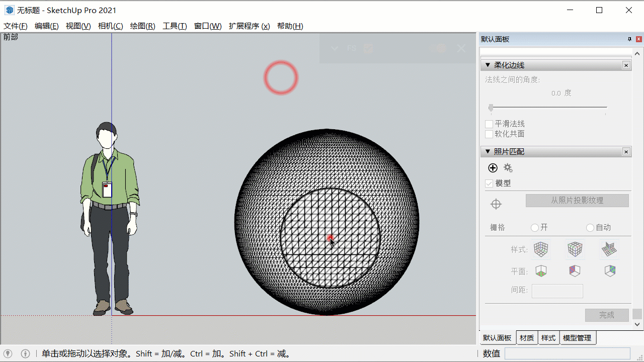This screenshot has height=362, width=644.
Task: Open the 绘图(R) menu
Action: tap(143, 26)
